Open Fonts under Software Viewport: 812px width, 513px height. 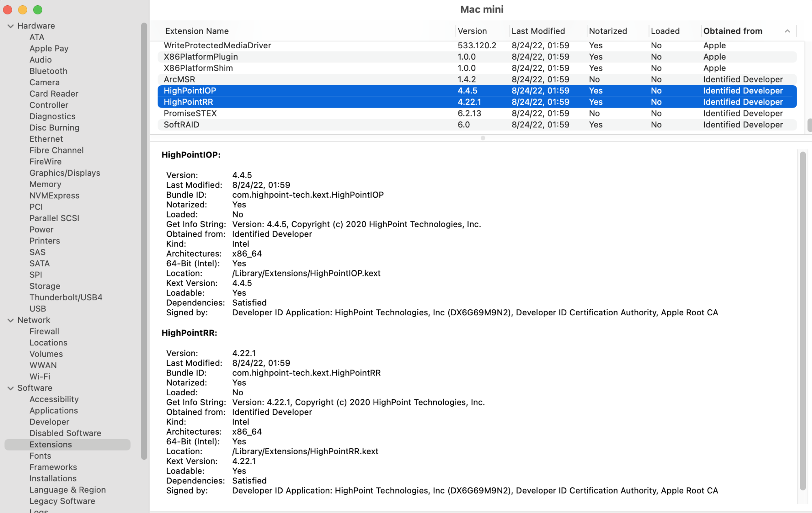(40, 456)
